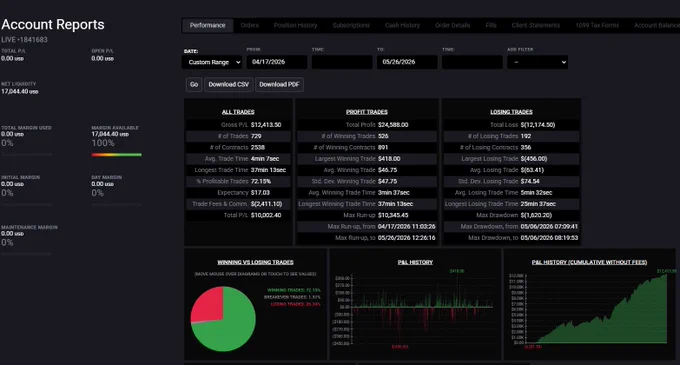Click Longest Trade Time value 37min 13sec
680x365 pixels.
click(x=268, y=170)
